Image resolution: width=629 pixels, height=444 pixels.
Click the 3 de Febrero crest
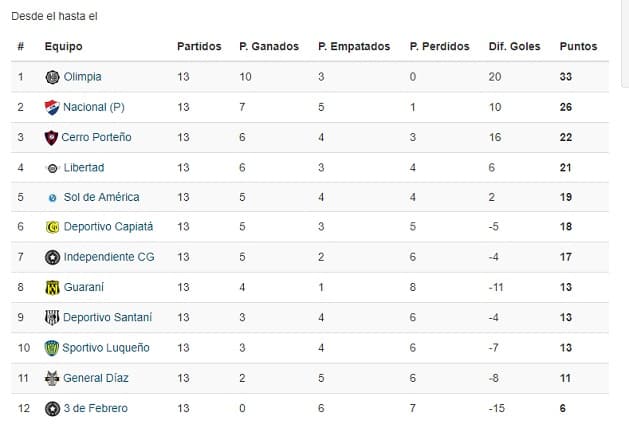point(52,408)
